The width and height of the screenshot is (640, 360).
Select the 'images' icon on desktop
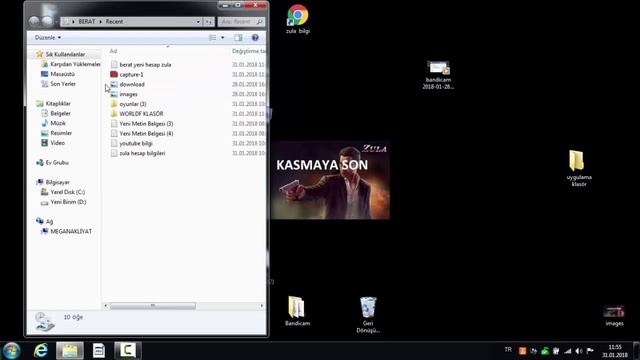coord(614,316)
